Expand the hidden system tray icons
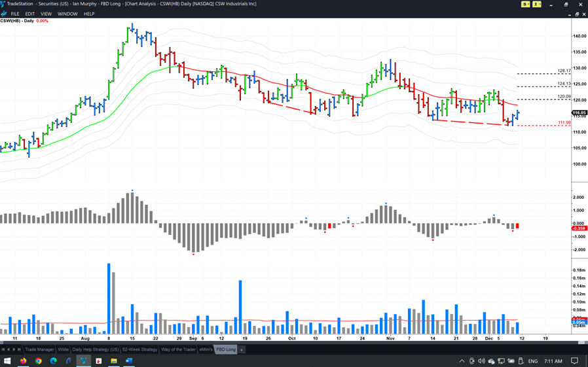The height and width of the screenshot is (367, 588). pos(462,361)
